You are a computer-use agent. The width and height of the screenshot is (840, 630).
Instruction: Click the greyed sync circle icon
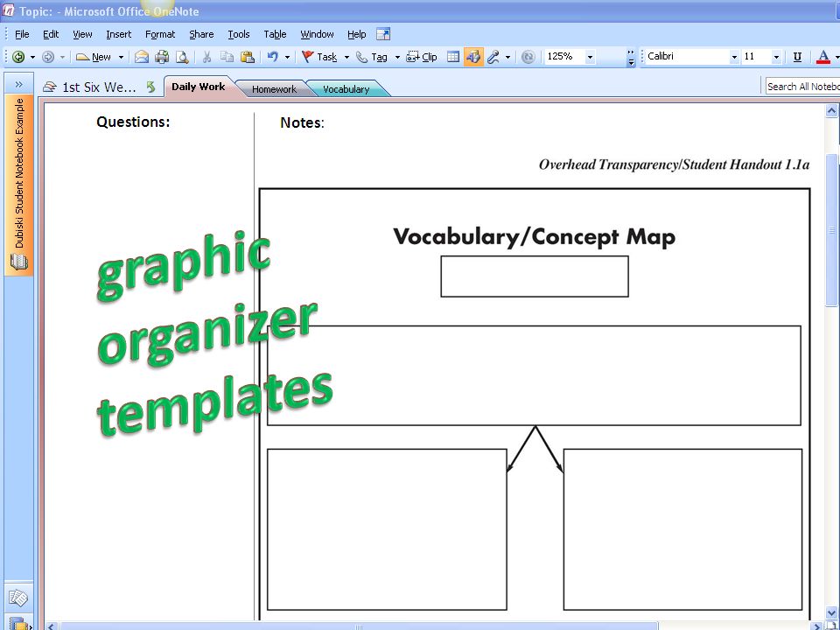(x=528, y=57)
